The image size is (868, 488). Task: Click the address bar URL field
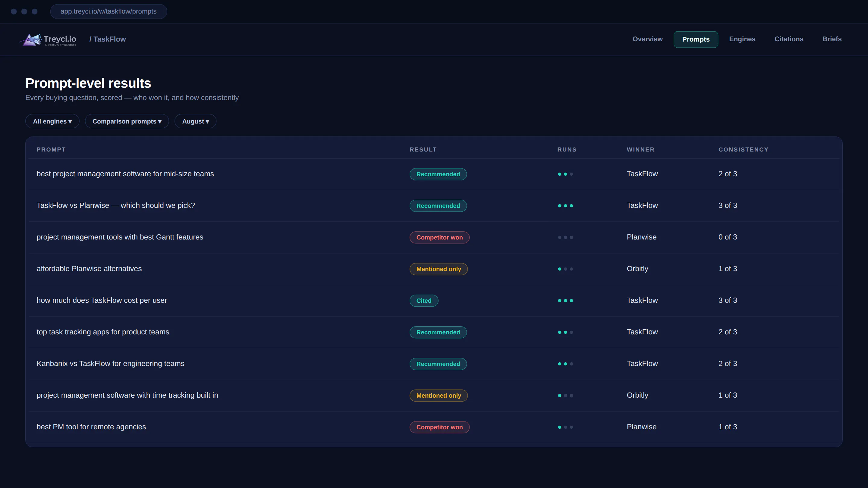[x=108, y=11]
